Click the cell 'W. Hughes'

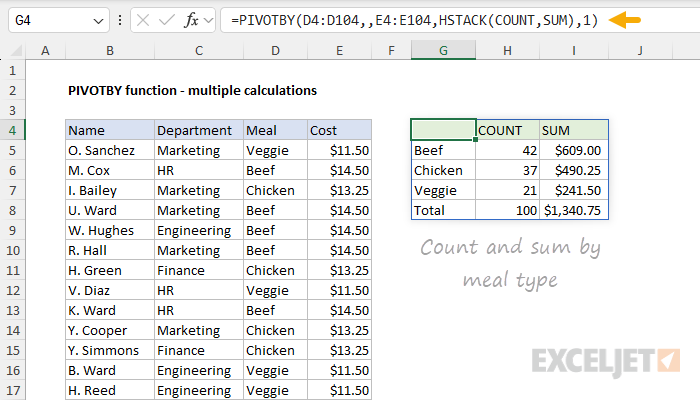[110, 230]
